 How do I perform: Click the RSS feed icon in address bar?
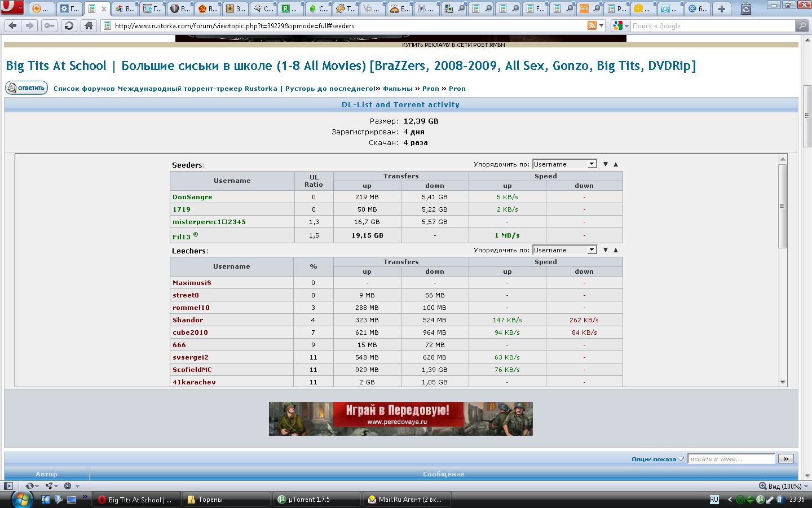tap(592, 25)
